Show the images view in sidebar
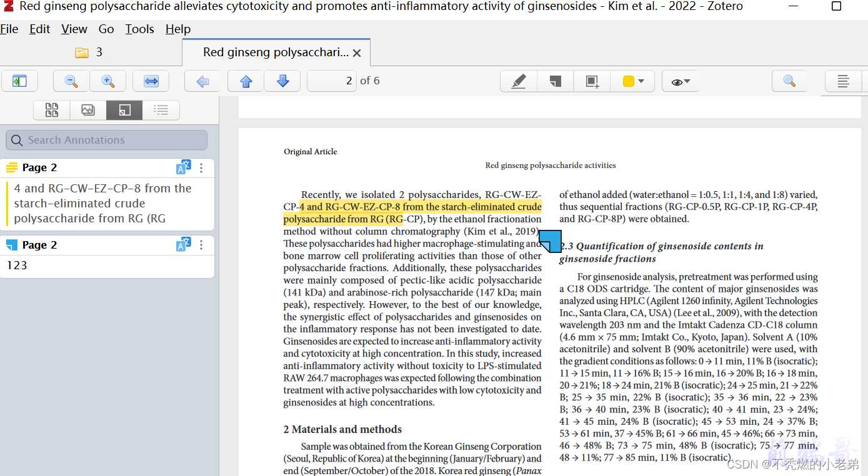This screenshot has width=868, height=476. tap(88, 110)
